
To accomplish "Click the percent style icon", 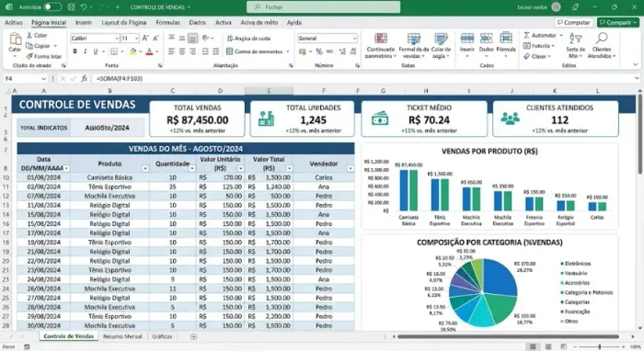I will tap(319, 51).
